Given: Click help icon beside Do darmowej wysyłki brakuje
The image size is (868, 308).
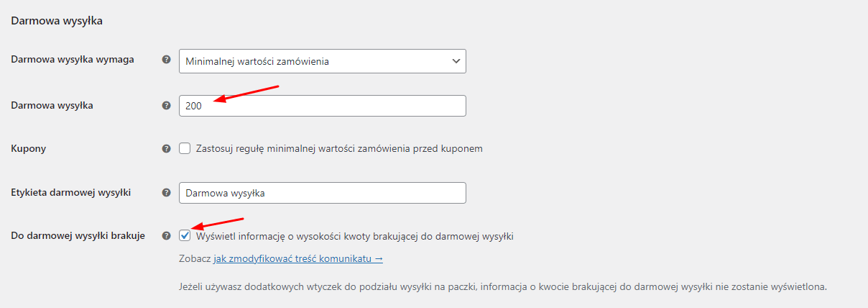Looking at the screenshot, I should (x=166, y=235).
